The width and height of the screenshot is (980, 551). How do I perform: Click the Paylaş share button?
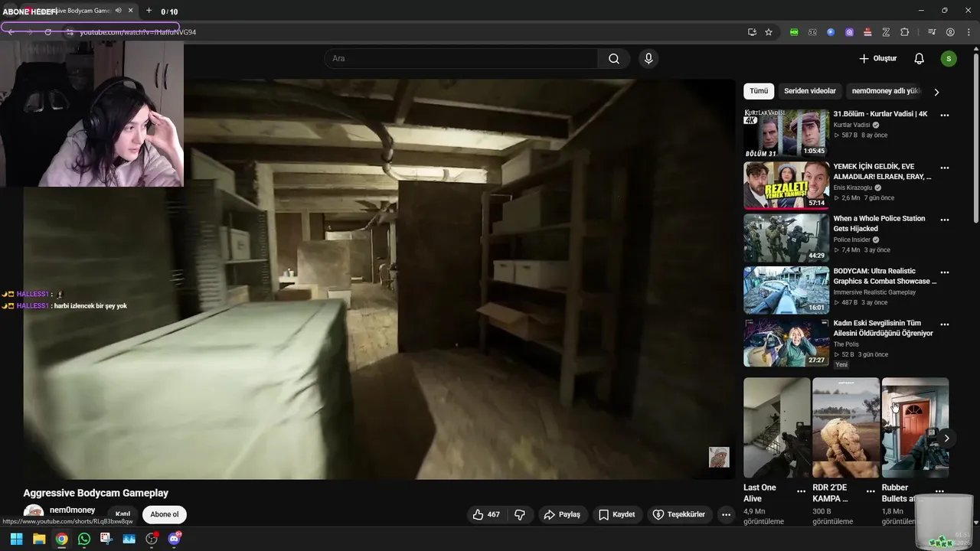[x=562, y=514]
